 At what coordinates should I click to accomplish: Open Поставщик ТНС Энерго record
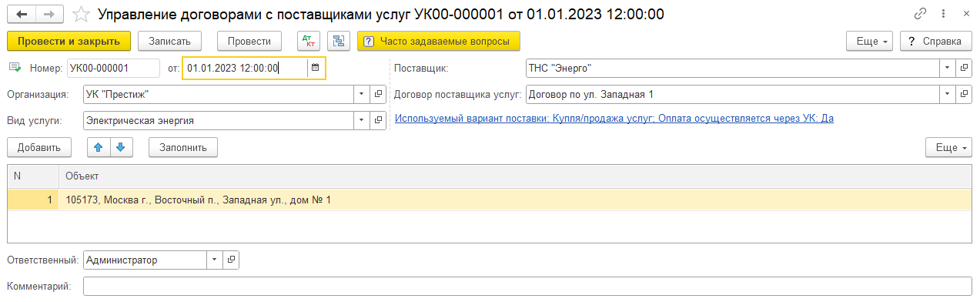(964, 68)
